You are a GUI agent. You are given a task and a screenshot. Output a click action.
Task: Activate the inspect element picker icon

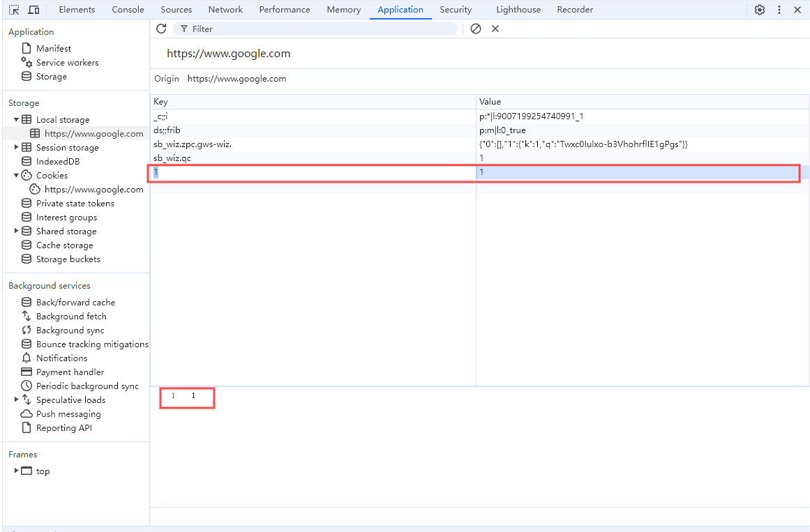point(15,10)
